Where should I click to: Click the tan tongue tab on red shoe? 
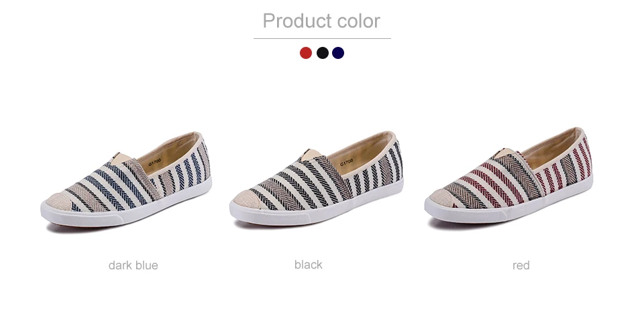[x=504, y=152]
